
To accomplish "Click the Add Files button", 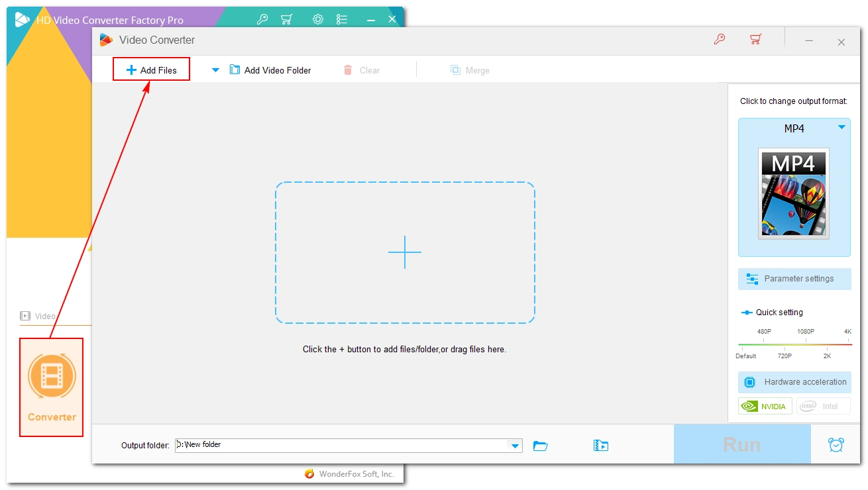I will tap(151, 70).
